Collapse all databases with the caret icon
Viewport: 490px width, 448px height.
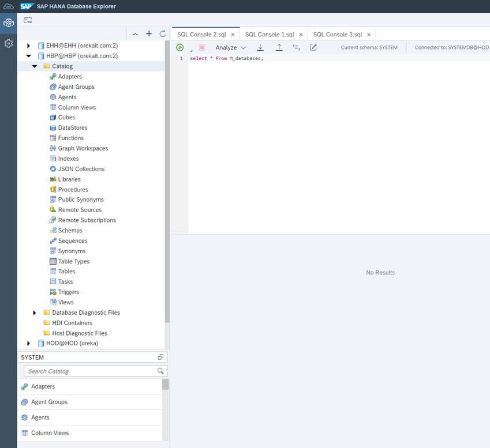[x=135, y=34]
